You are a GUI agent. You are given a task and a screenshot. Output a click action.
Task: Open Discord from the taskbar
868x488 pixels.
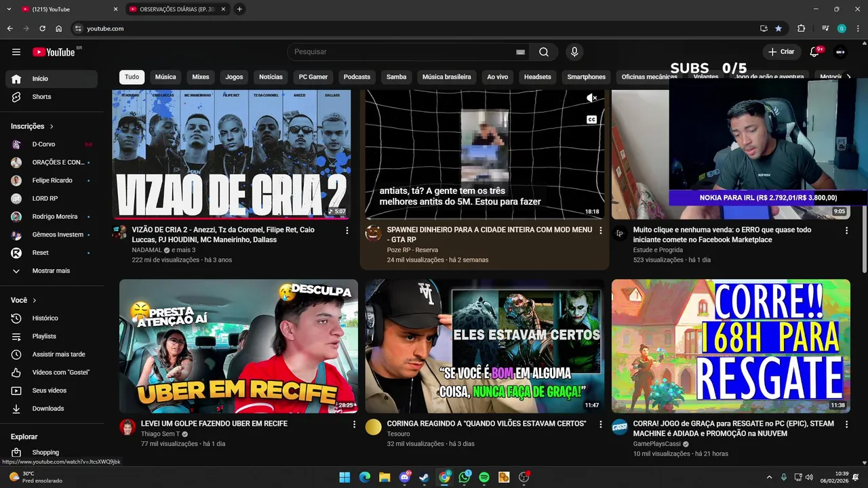(x=405, y=477)
